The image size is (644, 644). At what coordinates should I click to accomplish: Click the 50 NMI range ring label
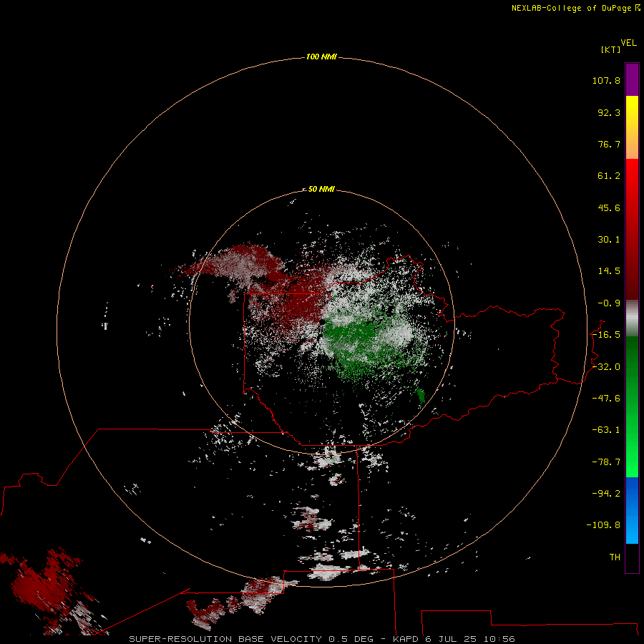pyautogui.click(x=321, y=189)
